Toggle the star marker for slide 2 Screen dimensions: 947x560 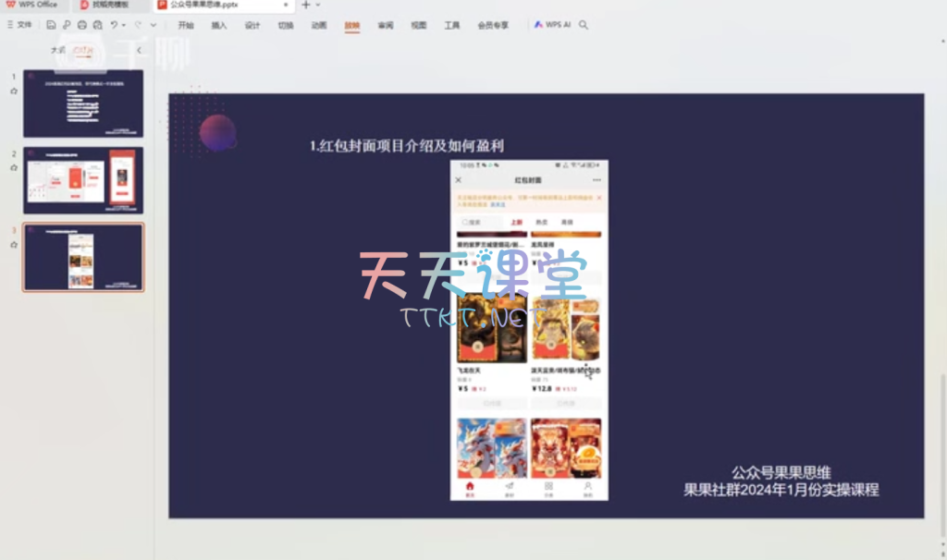(14, 167)
